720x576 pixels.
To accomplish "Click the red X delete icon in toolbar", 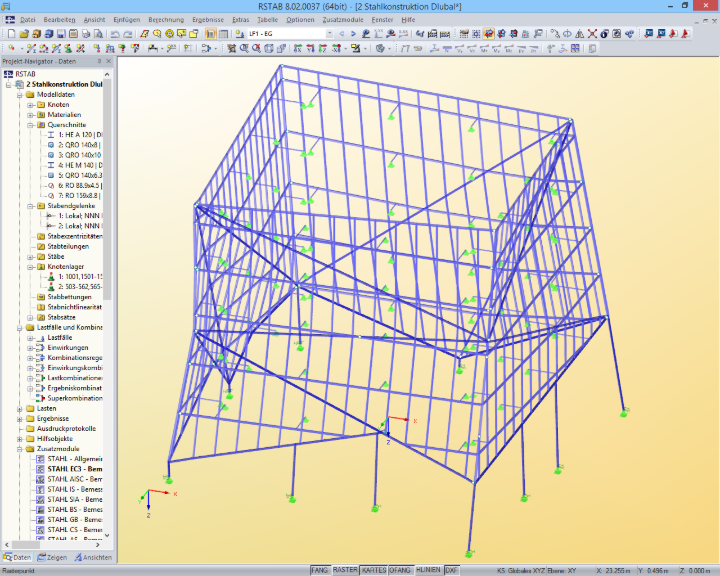I will 592,34.
